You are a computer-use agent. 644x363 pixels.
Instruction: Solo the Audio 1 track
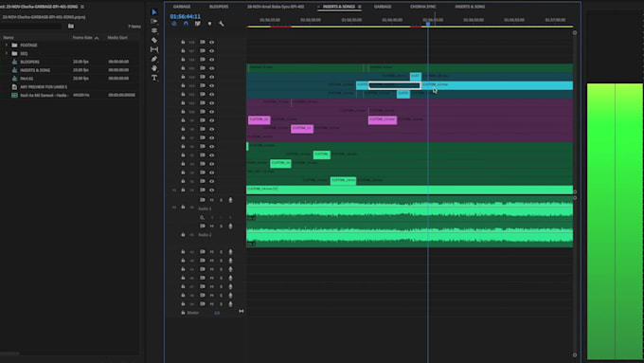tap(221, 200)
